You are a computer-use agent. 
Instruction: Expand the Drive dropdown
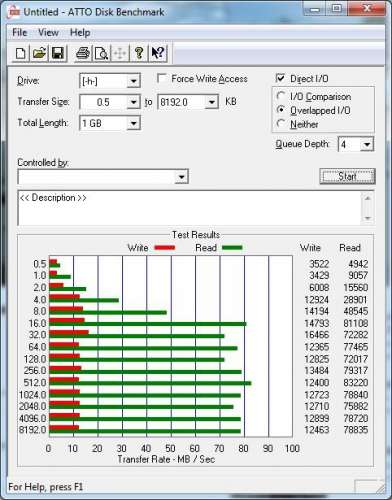coord(133,81)
